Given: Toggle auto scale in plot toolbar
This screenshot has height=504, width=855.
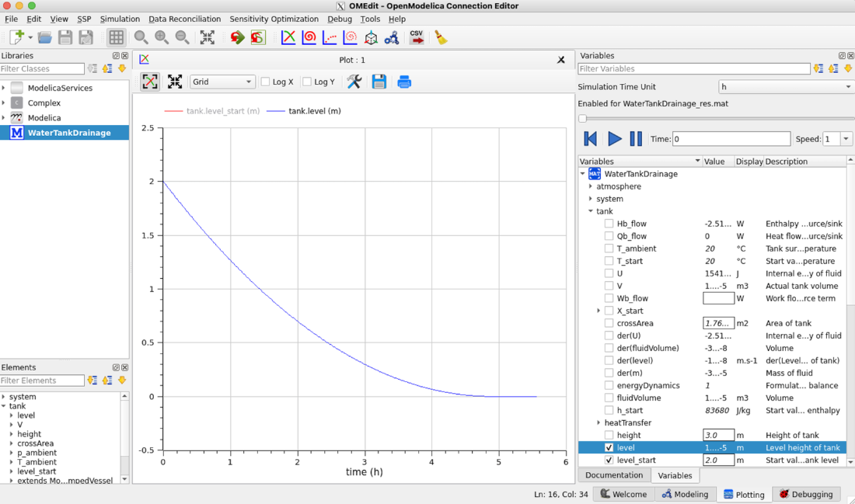Looking at the screenshot, I should click(x=150, y=82).
